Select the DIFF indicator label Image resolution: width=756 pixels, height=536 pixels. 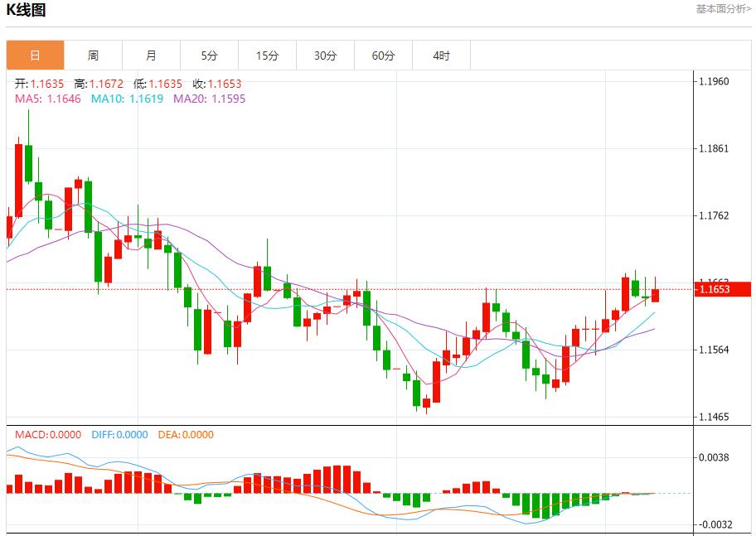tap(118, 434)
